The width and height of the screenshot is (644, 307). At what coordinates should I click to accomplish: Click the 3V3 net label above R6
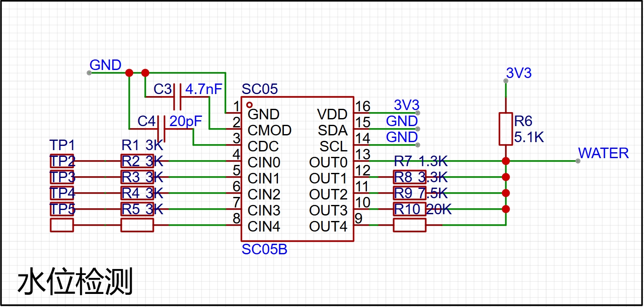point(519,73)
